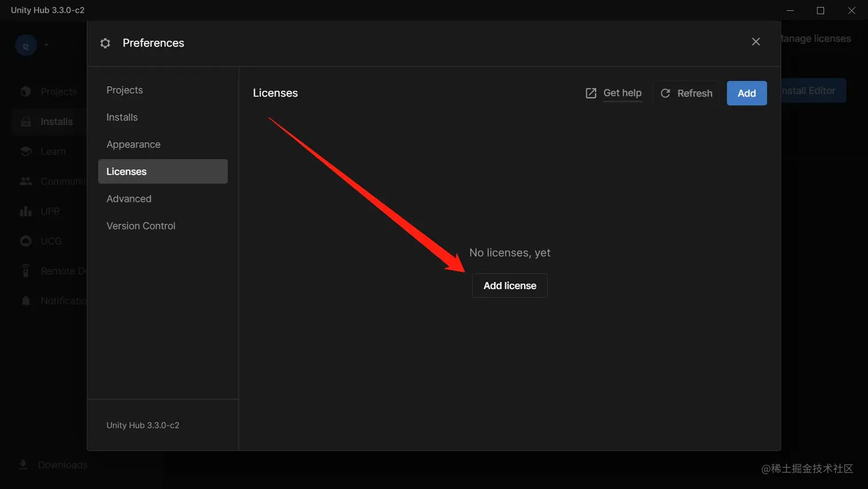Open the Installs preferences tab
The width and height of the screenshot is (868, 489).
(163, 117)
